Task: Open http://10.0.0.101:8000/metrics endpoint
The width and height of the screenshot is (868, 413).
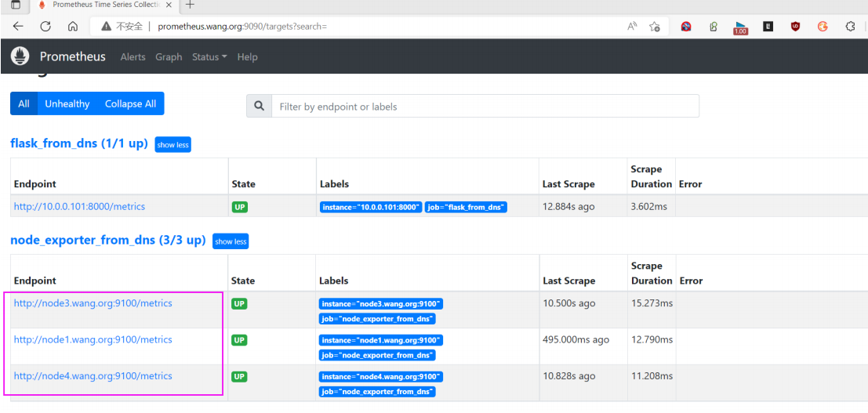Action: click(x=79, y=207)
